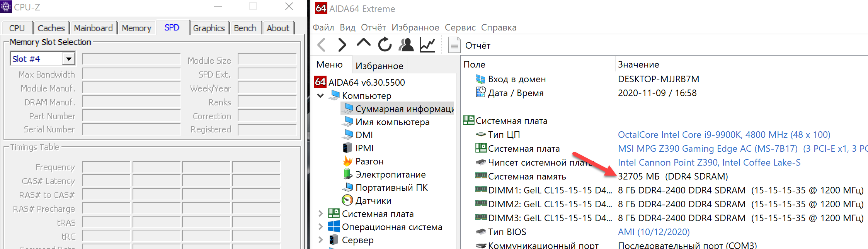Switch to Избранное panel tab
This screenshot has width=868, height=249.
pos(379,66)
